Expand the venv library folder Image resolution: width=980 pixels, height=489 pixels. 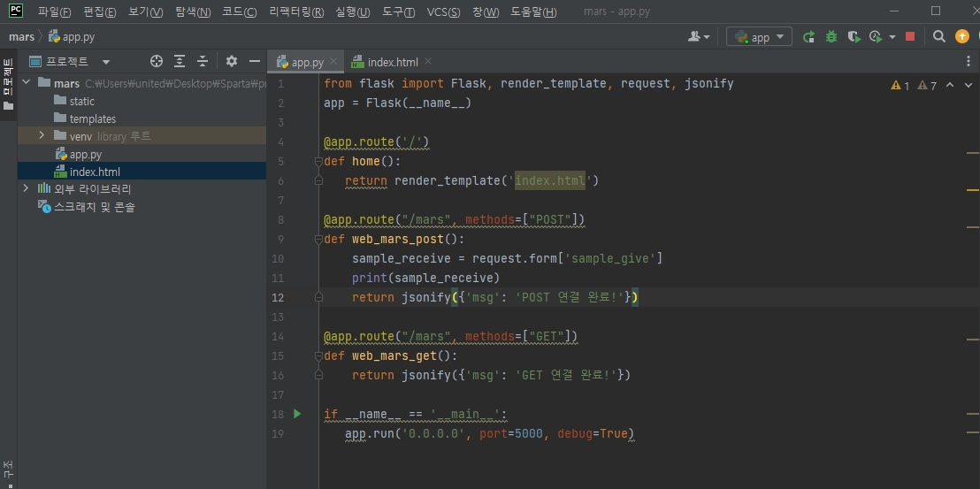pos(42,135)
